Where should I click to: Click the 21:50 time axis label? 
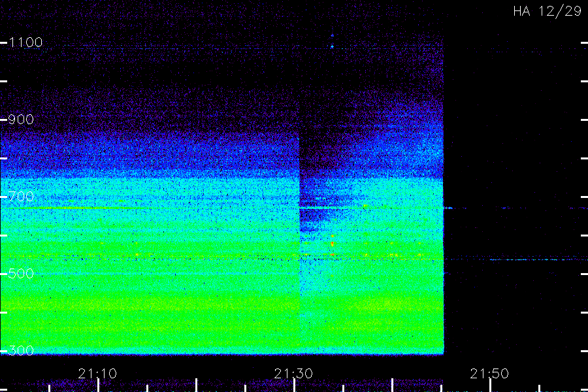coord(489,374)
